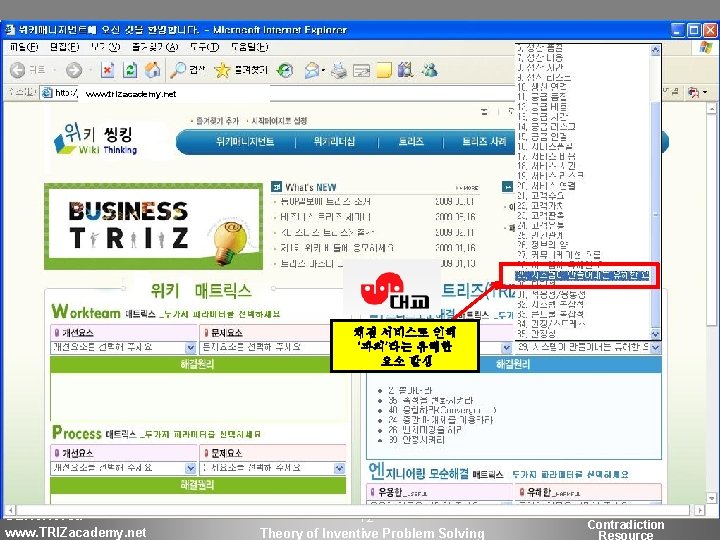Open the History icon in toolbar
Screen dimensions: 720x540
285,70
